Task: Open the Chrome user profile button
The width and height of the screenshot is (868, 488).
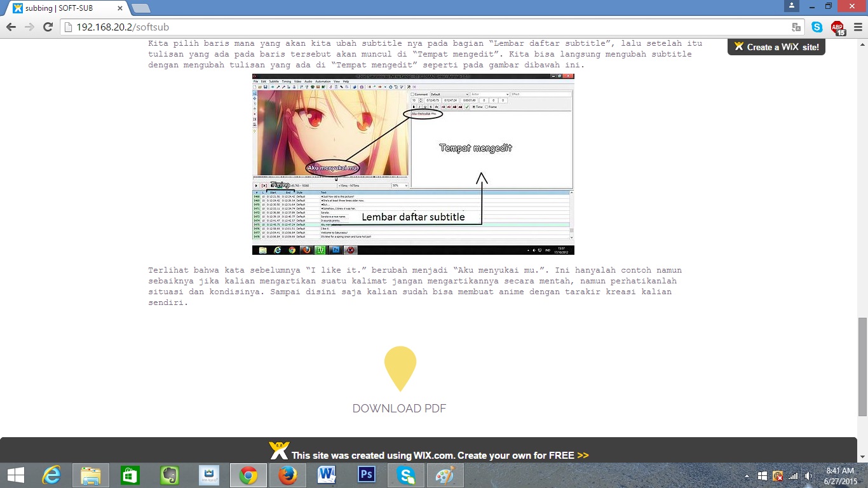Action: [x=791, y=6]
